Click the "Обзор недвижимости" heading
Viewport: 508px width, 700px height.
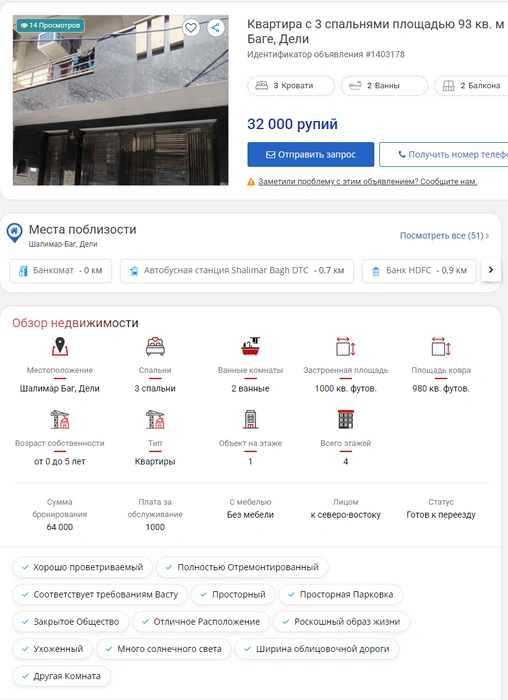75,323
